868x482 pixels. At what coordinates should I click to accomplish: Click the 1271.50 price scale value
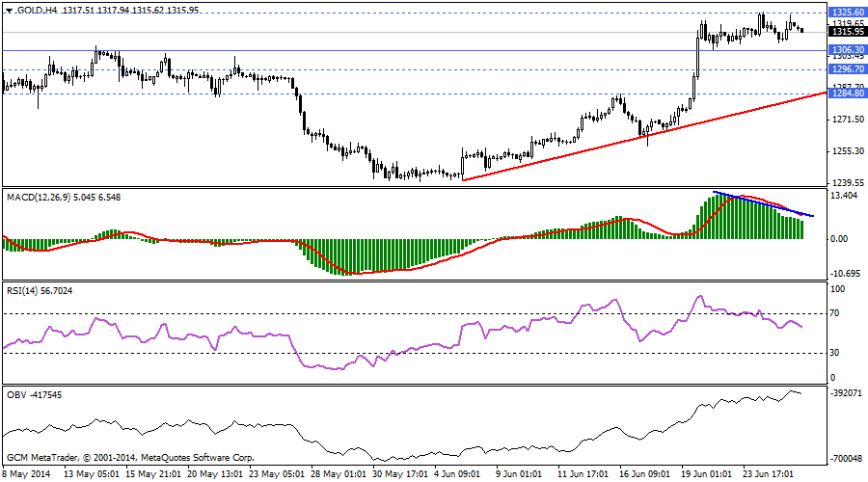pyautogui.click(x=848, y=119)
